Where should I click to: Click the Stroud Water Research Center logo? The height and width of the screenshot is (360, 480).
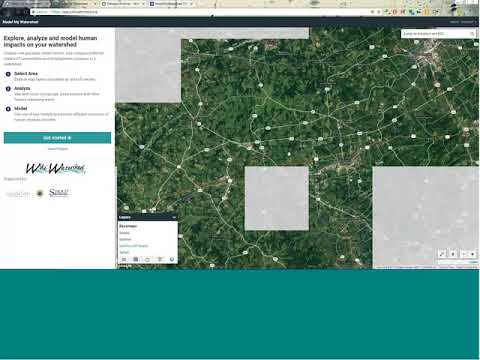click(59, 193)
